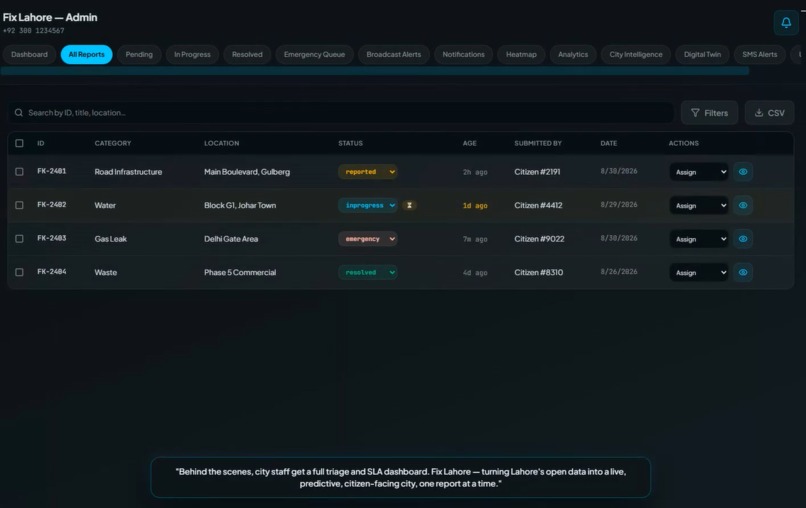Go to the Analytics tab
The image size is (806, 508).
573,55
